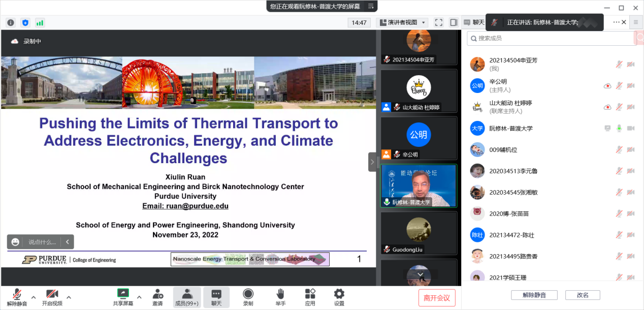Switch to the 聊天 tab at top

[x=474, y=22]
